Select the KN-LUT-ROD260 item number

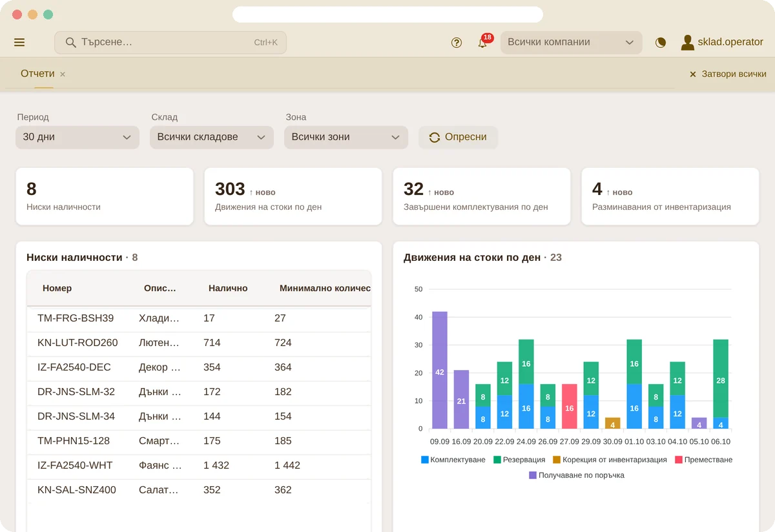pos(77,343)
